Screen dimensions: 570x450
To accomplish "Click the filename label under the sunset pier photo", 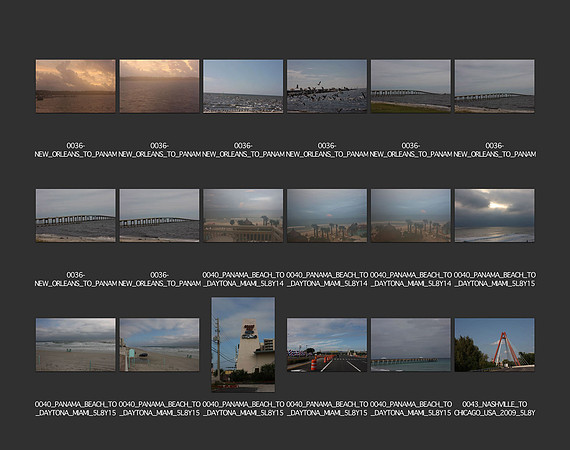I will (76, 150).
